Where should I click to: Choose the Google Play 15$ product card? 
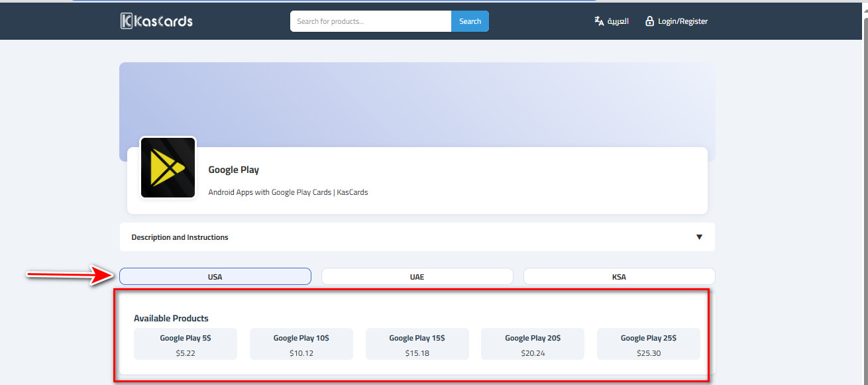[417, 344]
